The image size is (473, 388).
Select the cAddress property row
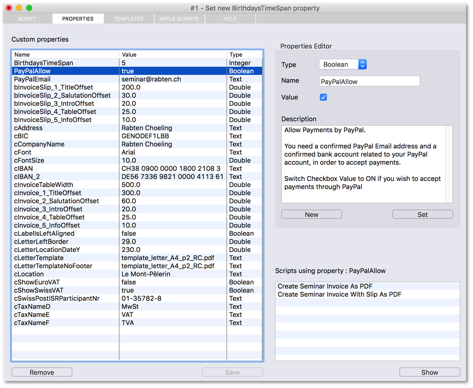(137, 128)
